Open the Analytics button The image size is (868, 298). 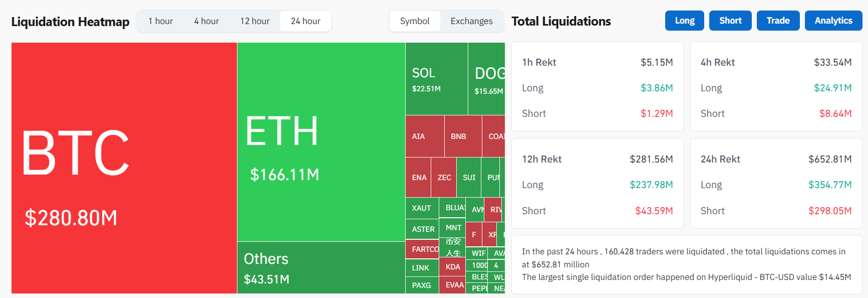[833, 21]
